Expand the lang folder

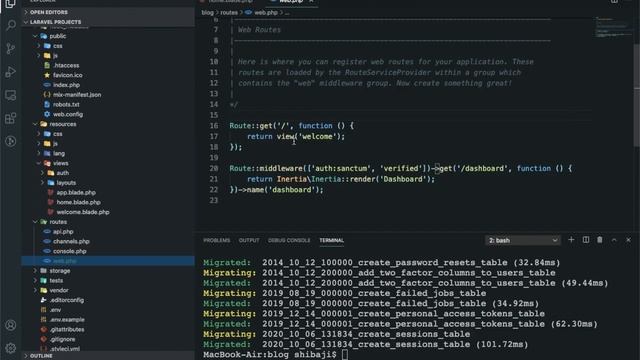coord(59,153)
